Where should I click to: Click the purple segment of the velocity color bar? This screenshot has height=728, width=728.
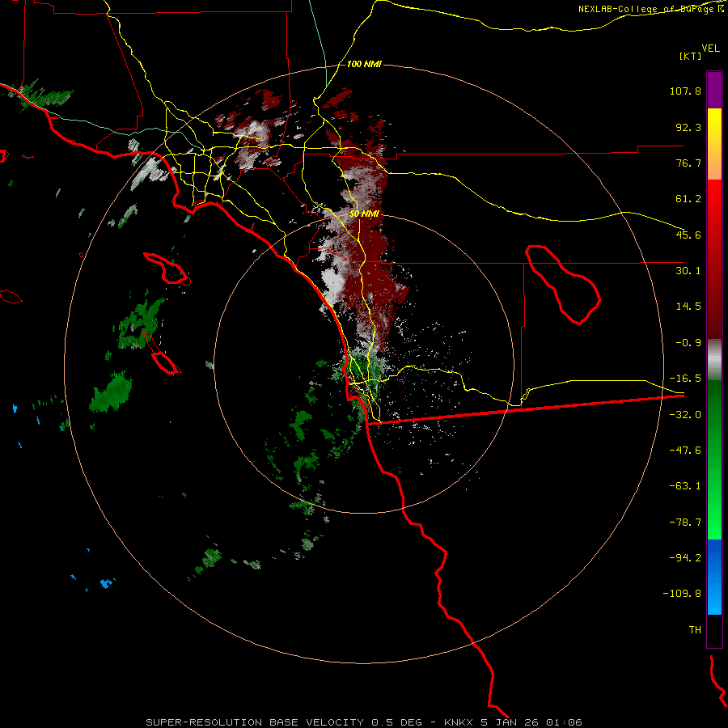714,90
